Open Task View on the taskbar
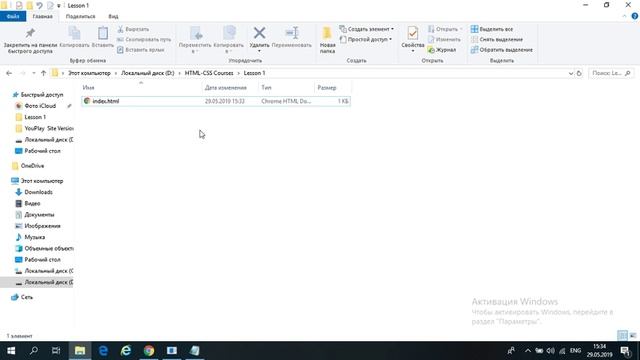Screen dimensions: 640x360 tap(56, 351)
